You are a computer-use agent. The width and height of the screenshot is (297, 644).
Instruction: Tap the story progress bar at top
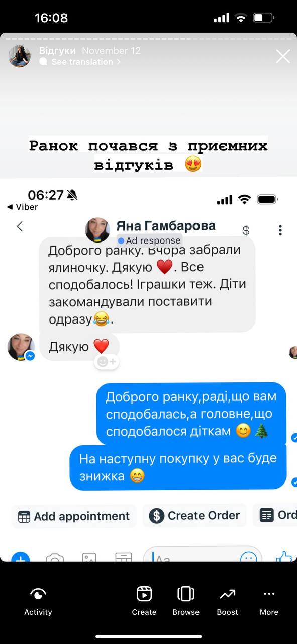tap(148, 38)
